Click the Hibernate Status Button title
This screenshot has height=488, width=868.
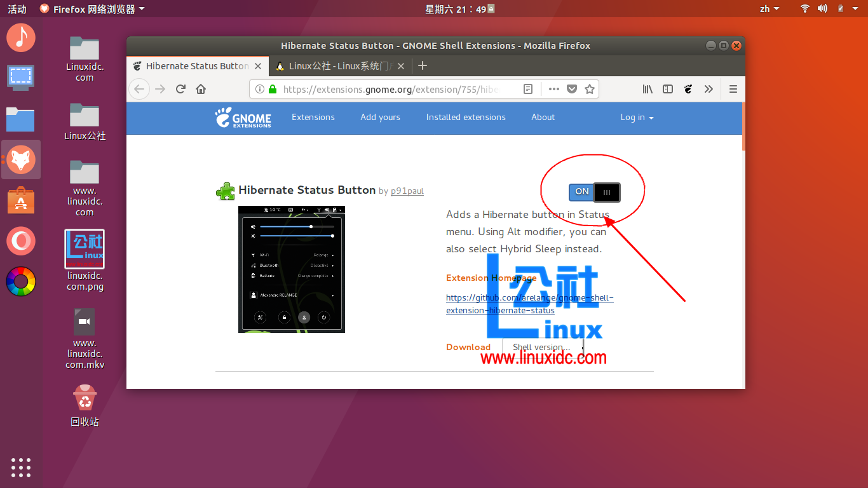(x=307, y=190)
